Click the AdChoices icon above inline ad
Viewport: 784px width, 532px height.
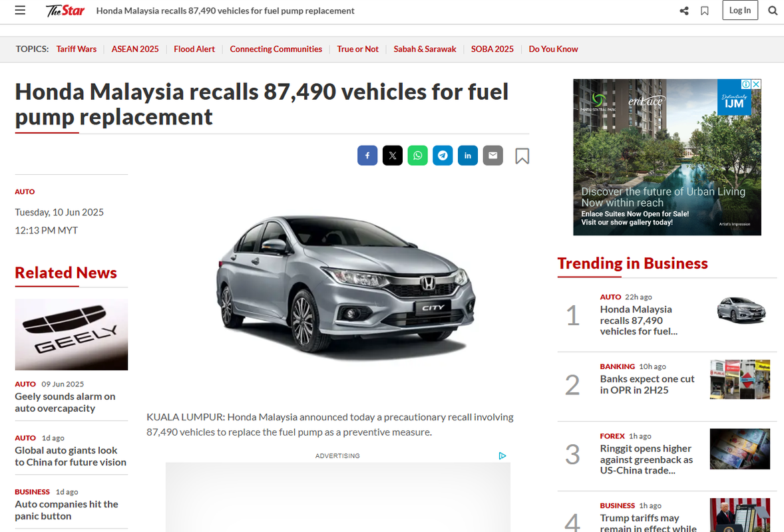pos(502,456)
